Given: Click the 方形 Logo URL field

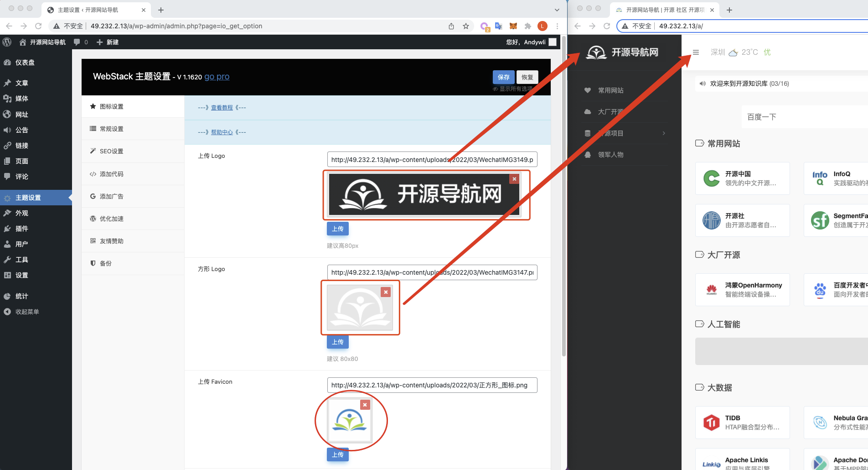Looking at the screenshot, I should tap(432, 272).
